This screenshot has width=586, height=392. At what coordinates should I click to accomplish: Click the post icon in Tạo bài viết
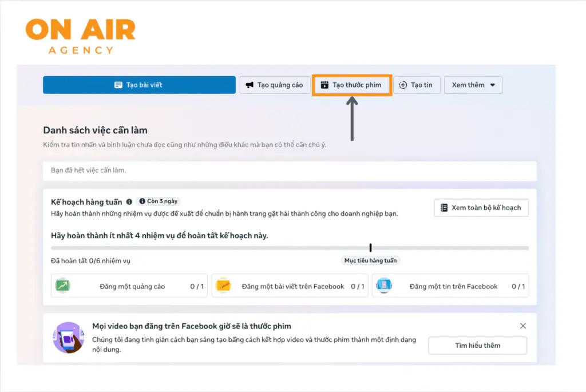118,85
